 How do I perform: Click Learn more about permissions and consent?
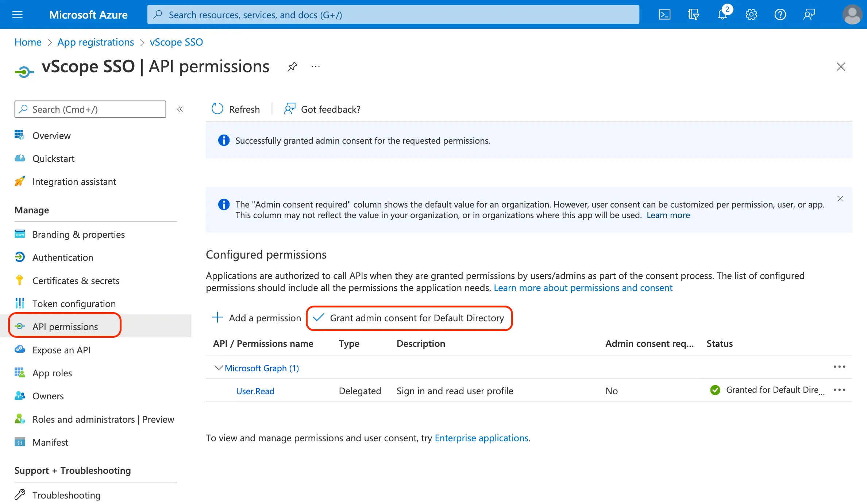tap(583, 287)
